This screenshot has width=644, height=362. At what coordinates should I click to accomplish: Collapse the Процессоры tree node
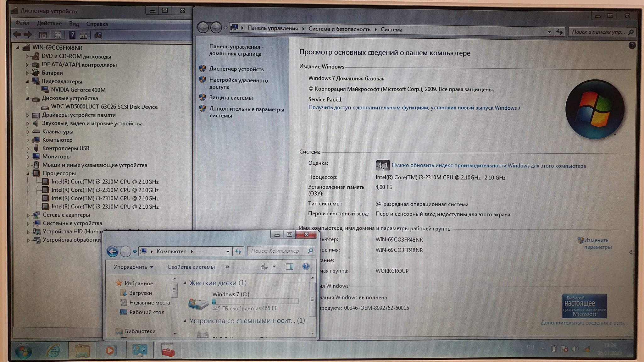click(x=28, y=173)
